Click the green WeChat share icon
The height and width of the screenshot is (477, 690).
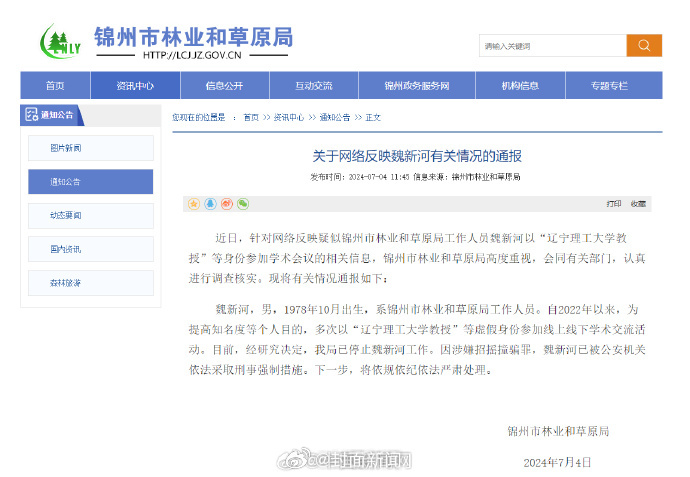coord(243,204)
